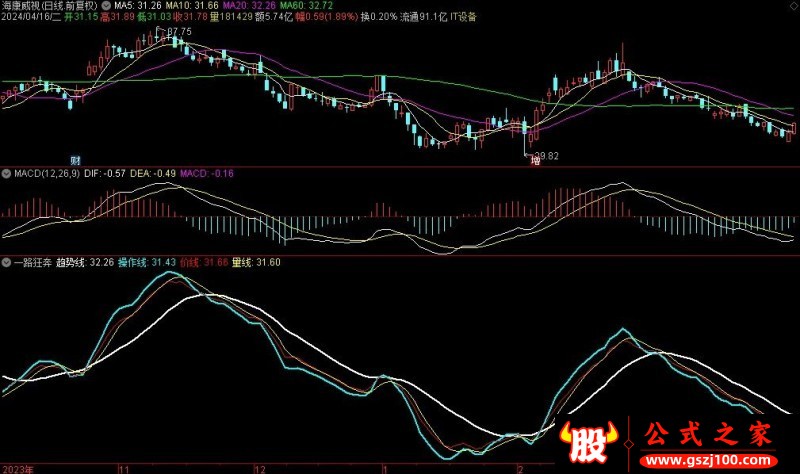Click the red bull 股 logo icon
The height and width of the screenshot is (474, 800).
[x=587, y=438]
